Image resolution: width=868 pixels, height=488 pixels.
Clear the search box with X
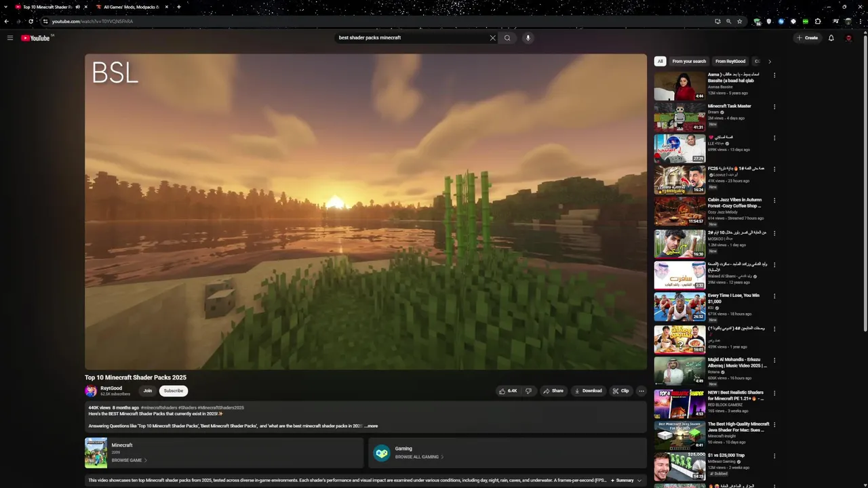click(x=492, y=38)
